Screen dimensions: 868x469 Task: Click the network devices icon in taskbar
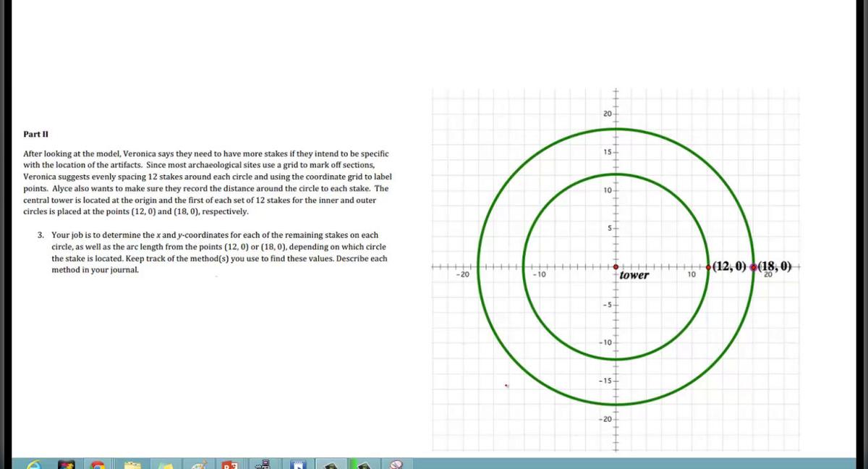pos(263,464)
